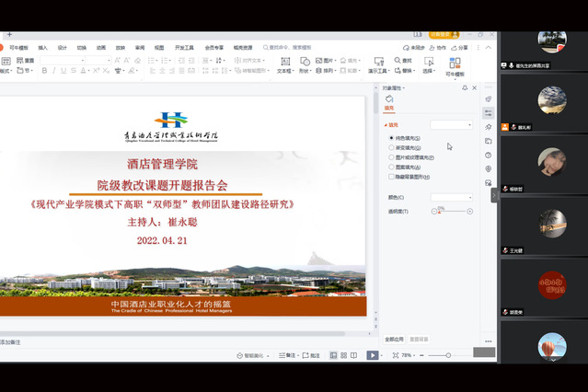Select 渐变填充 gradient fill radio option
The width and height of the screenshot is (588, 392).
[x=391, y=147]
